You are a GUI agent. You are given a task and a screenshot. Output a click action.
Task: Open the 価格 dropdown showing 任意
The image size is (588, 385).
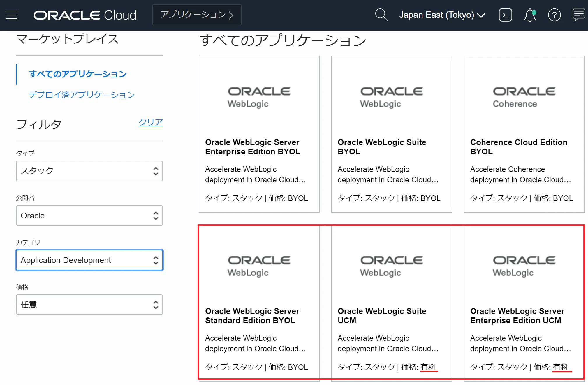(x=89, y=305)
